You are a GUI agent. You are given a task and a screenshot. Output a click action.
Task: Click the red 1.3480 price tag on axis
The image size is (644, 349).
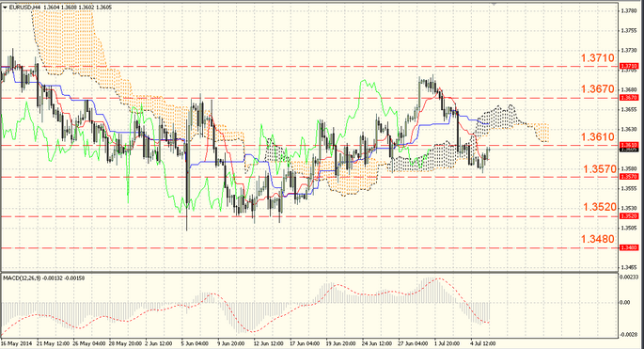click(x=629, y=248)
